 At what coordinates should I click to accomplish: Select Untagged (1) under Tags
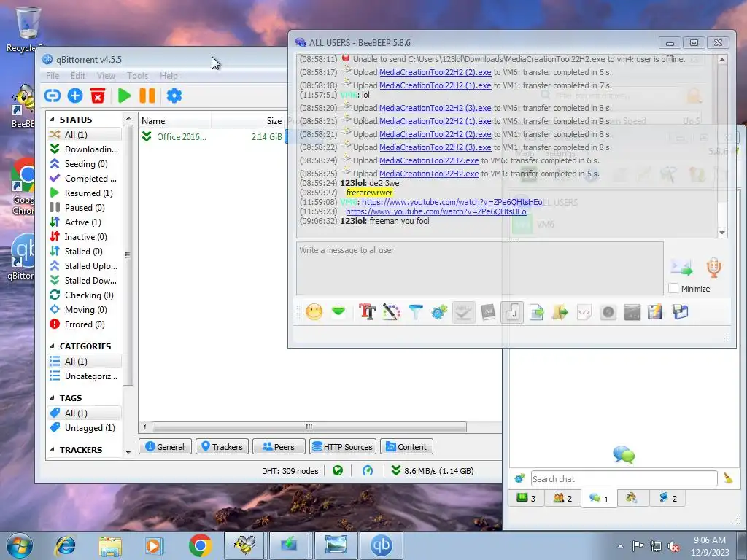tap(85, 427)
